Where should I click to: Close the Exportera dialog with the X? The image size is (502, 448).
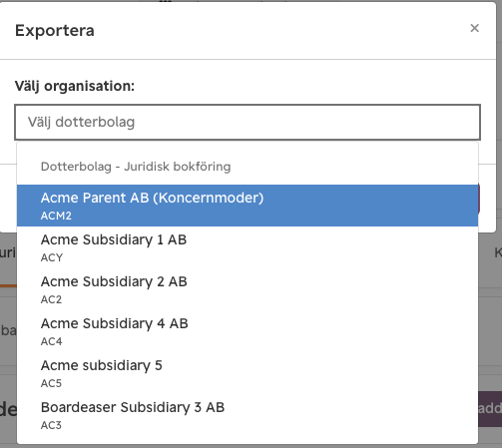474,28
